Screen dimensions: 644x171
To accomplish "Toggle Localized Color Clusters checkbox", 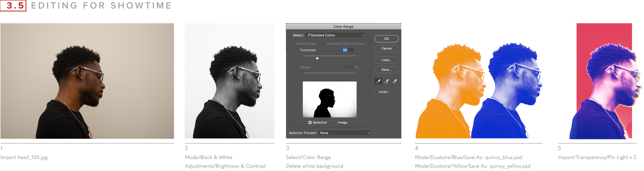I will pos(324,43).
